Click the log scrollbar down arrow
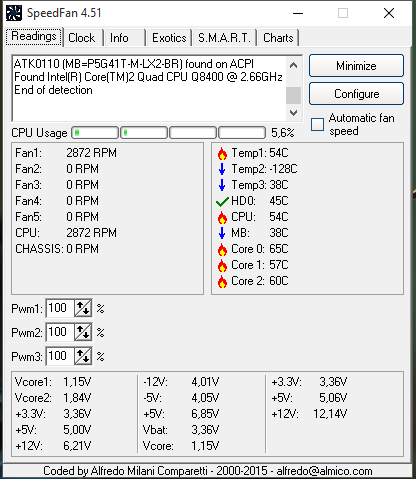This screenshot has height=479, width=416. pyautogui.click(x=293, y=113)
